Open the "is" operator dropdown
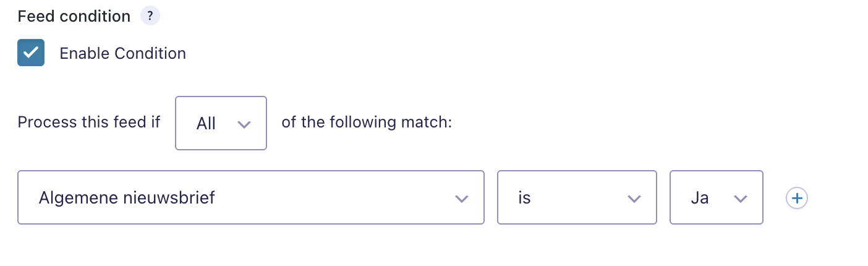The image size is (868, 266). coord(576,198)
